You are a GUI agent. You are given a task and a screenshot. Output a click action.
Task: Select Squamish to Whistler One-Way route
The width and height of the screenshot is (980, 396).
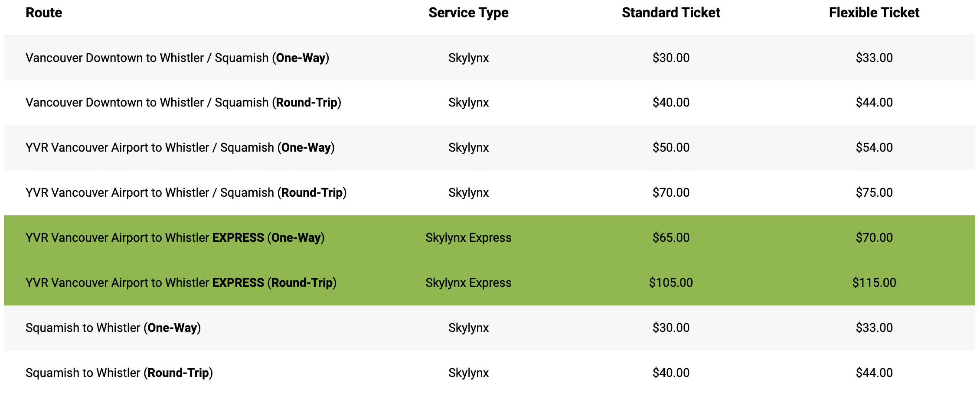(113, 328)
